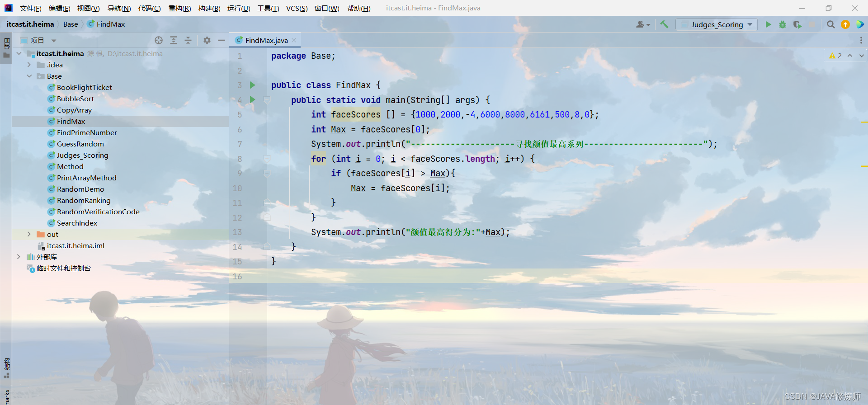The image size is (868, 405).
Task: Go to previous highlighted problem arrow
Action: click(850, 56)
